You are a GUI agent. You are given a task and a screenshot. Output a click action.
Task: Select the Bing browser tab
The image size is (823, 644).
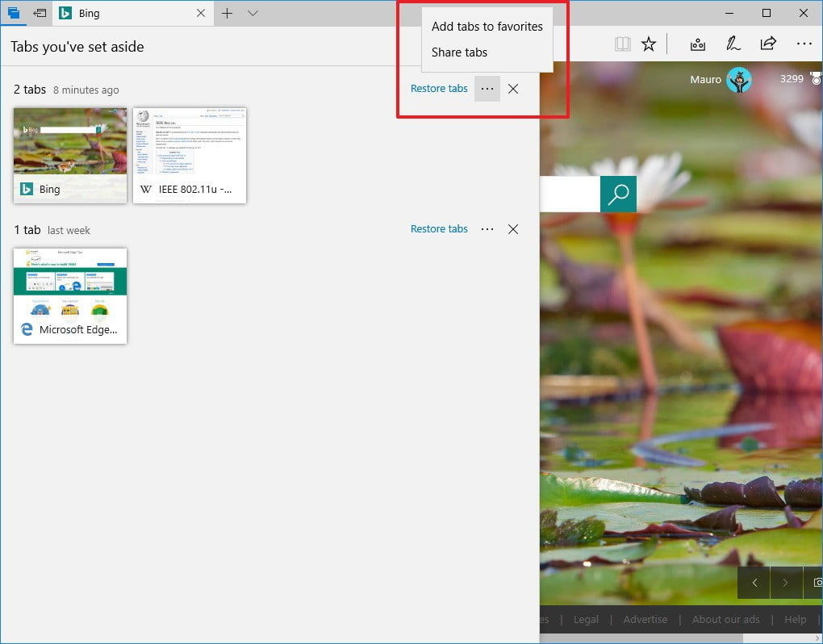(x=121, y=13)
